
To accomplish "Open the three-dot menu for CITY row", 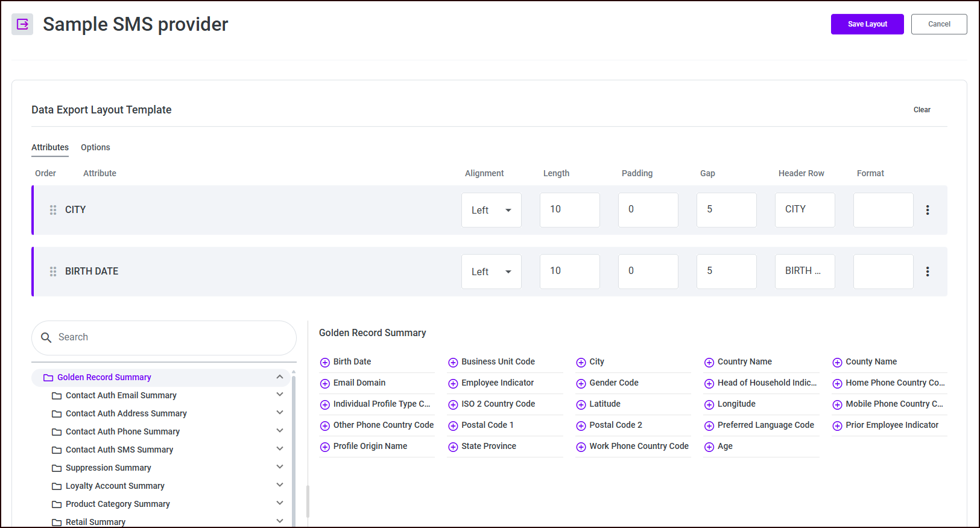I will [x=928, y=210].
